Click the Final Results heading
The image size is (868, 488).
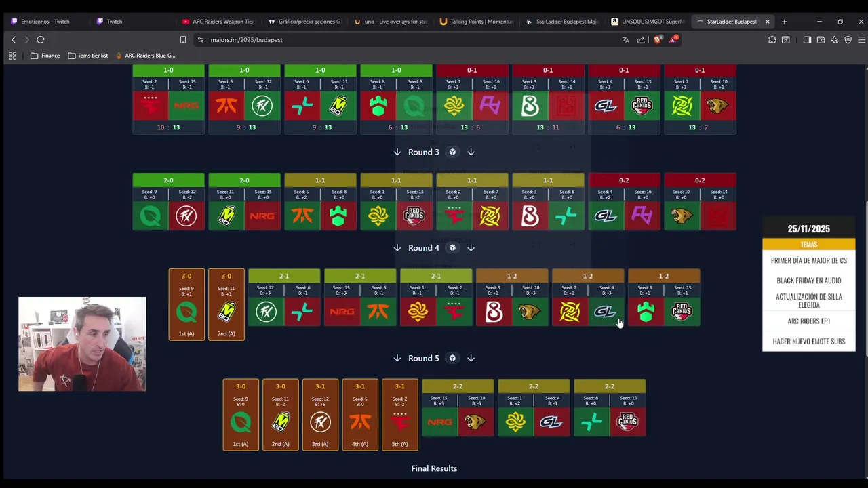(x=434, y=468)
